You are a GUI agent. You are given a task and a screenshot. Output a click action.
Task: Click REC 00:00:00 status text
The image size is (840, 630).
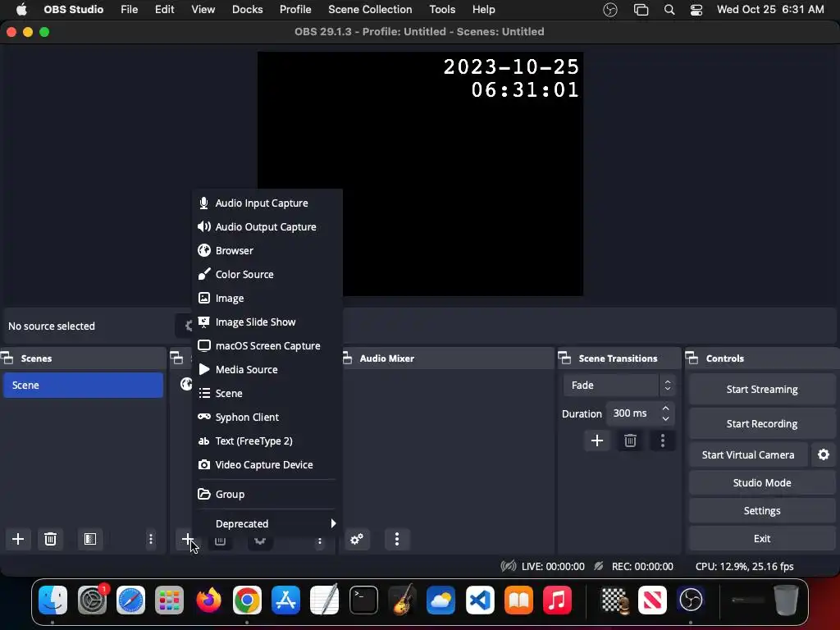point(642,566)
